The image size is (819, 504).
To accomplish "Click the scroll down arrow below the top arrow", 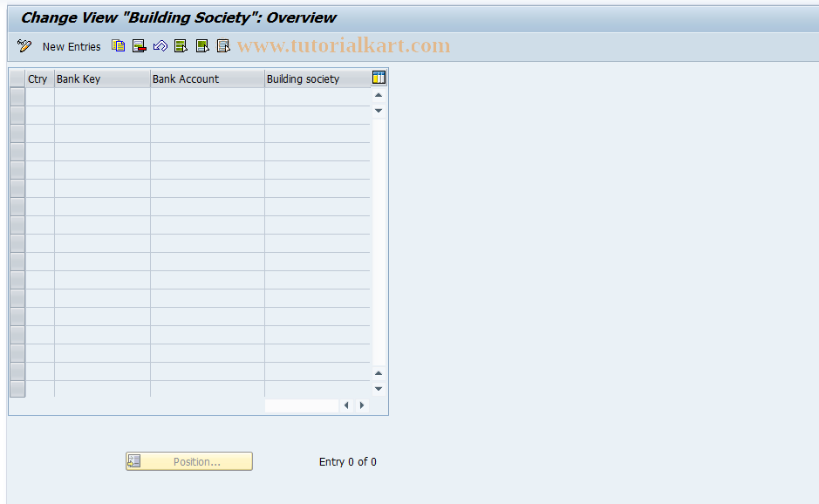I will click(379, 111).
